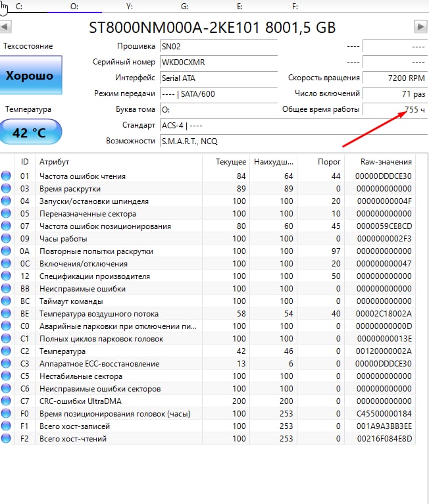Click status circle for Часы работы
Viewport: 429px width, 504px height.
click(x=6, y=238)
